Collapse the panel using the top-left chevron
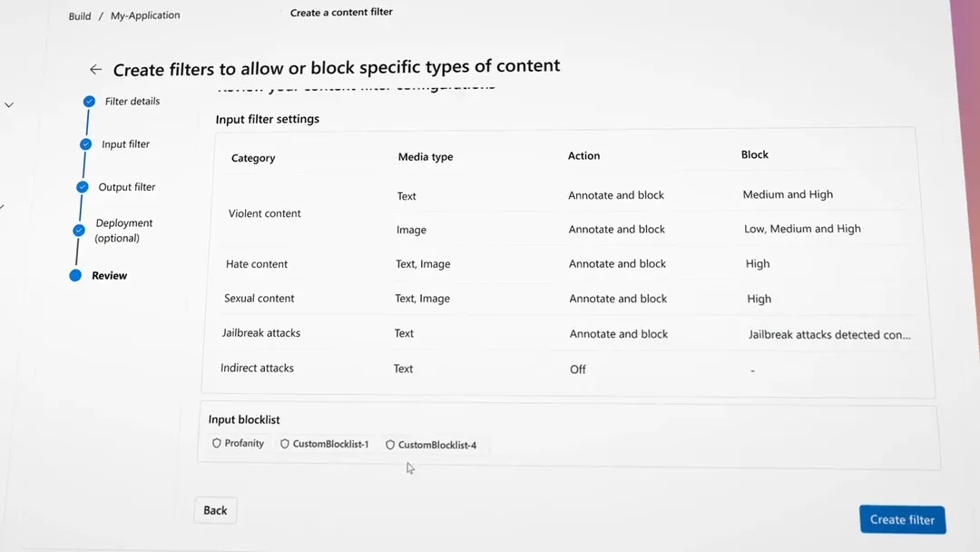The height and width of the screenshot is (552, 980). tap(9, 104)
